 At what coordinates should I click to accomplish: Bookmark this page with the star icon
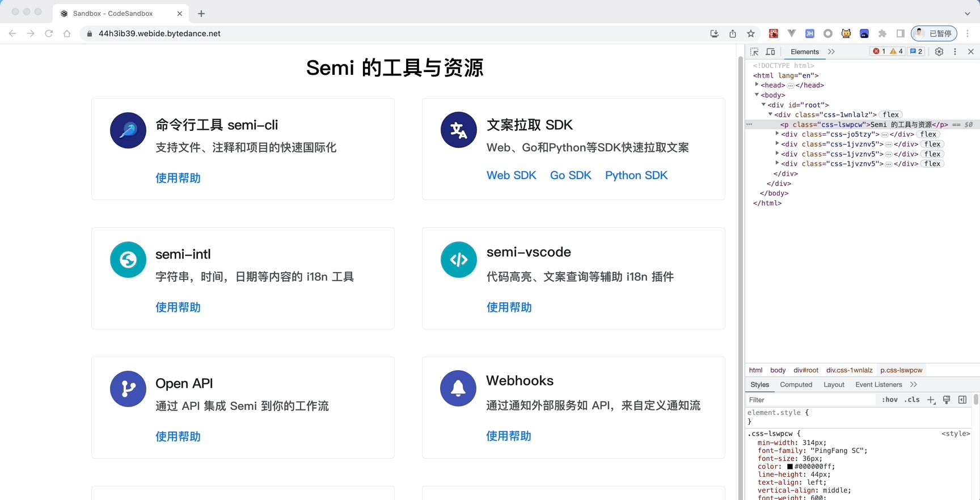751,33
